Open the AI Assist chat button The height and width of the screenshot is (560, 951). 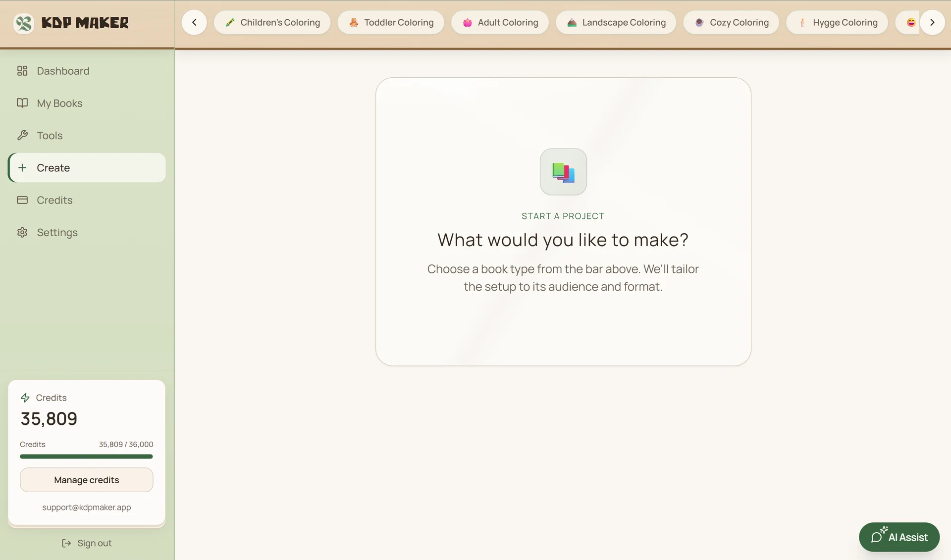(x=899, y=537)
